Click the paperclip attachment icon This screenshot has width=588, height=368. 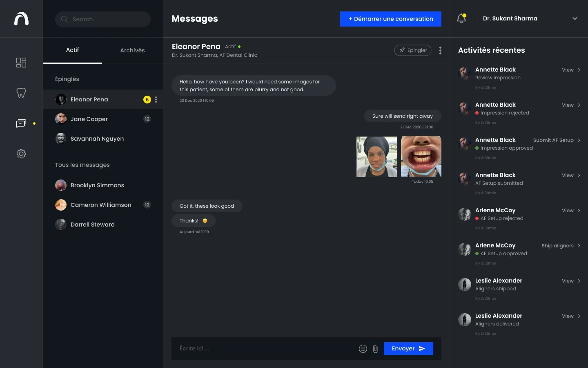375,349
